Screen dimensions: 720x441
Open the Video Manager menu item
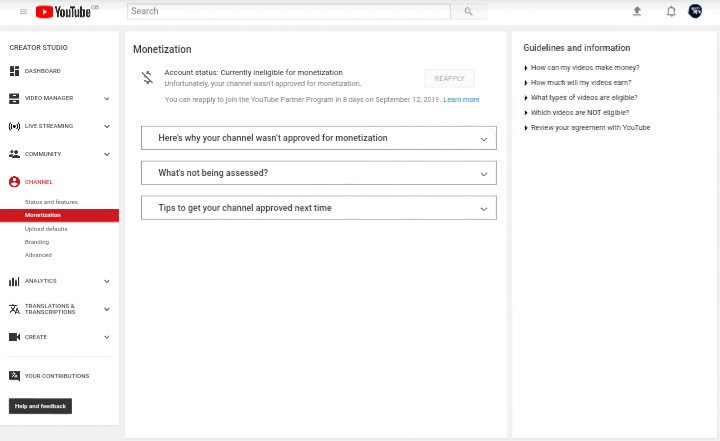pos(49,98)
